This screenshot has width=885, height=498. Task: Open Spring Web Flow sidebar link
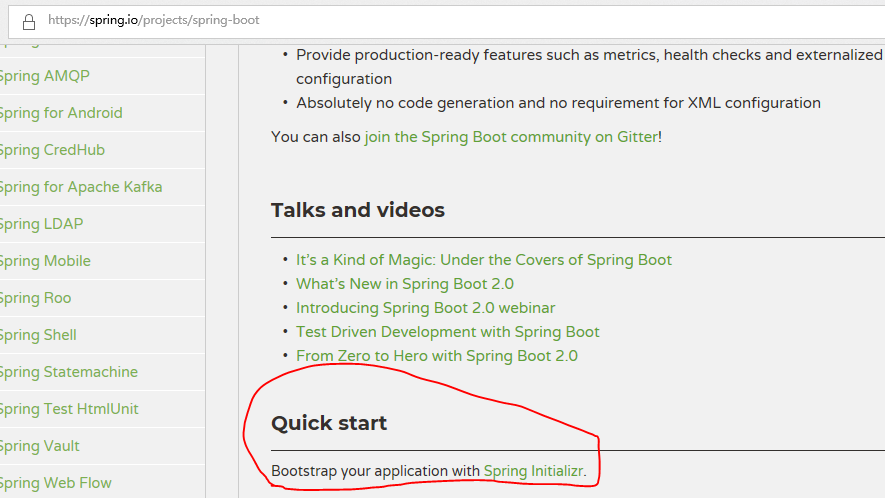pos(55,483)
